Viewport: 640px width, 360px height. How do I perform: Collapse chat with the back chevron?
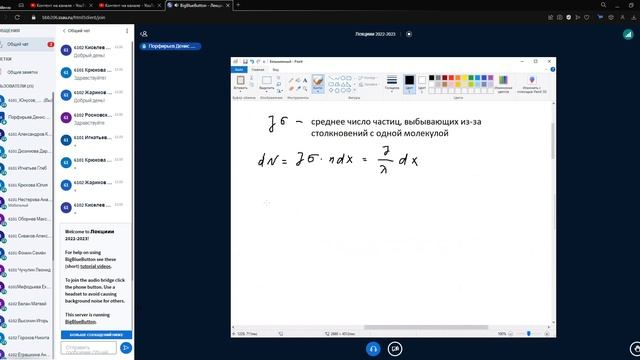click(x=64, y=31)
